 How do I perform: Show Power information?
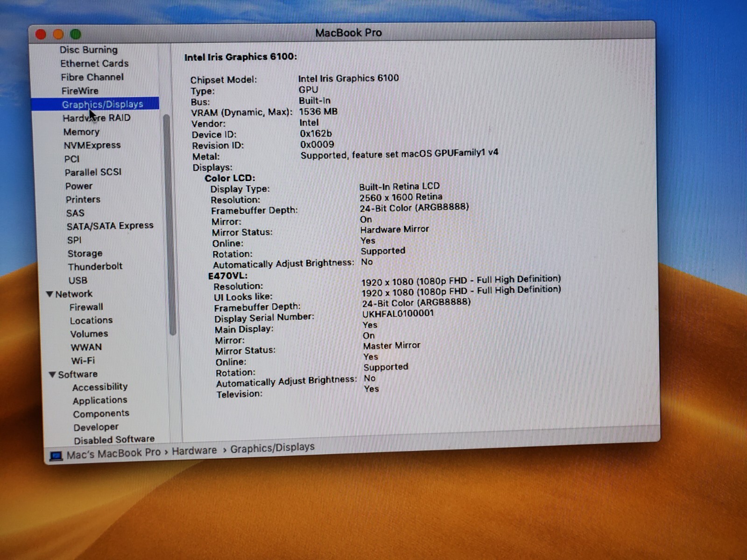pyautogui.click(x=79, y=186)
